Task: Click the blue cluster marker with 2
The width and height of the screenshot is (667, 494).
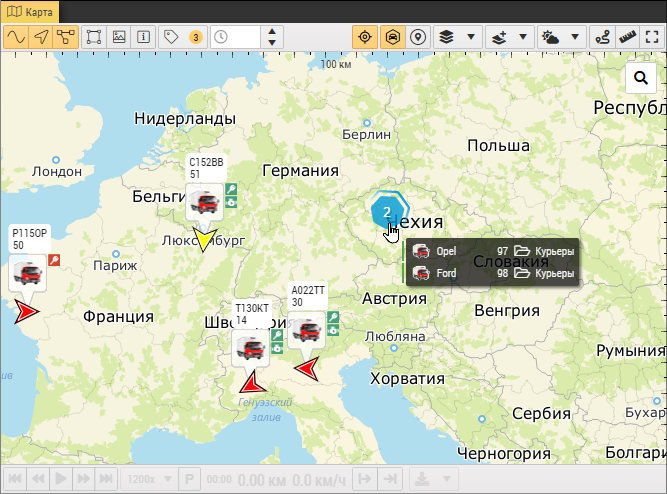Action: 387,211
